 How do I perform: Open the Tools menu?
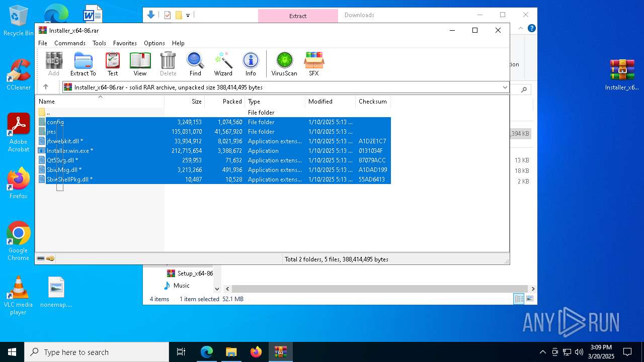click(99, 43)
